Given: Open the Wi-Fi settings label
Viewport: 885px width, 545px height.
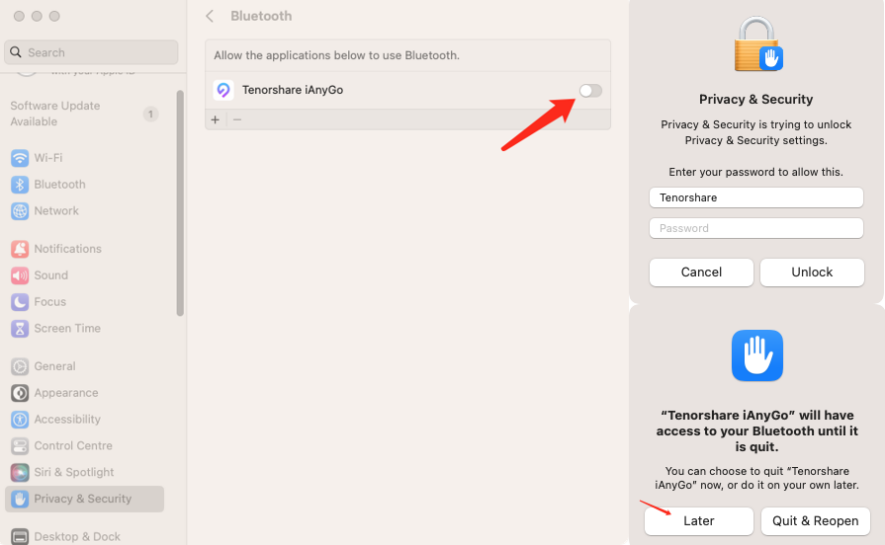Looking at the screenshot, I should pyautogui.click(x=48, y=158).
